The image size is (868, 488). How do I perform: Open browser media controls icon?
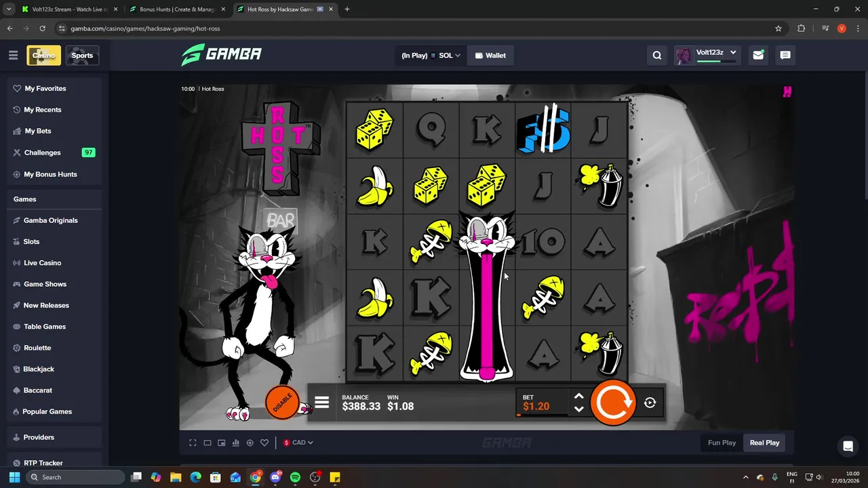tap(825, 28)
